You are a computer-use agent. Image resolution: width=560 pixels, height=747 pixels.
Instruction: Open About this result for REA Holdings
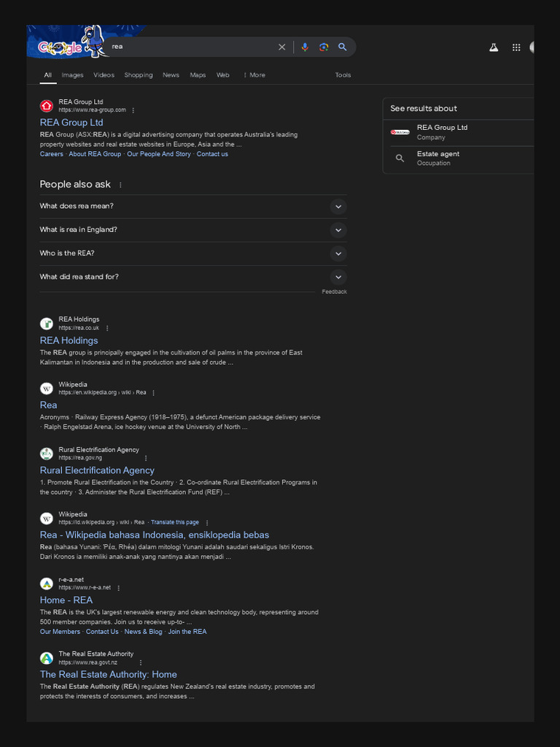pyautogui.click(x=107, y=328)
